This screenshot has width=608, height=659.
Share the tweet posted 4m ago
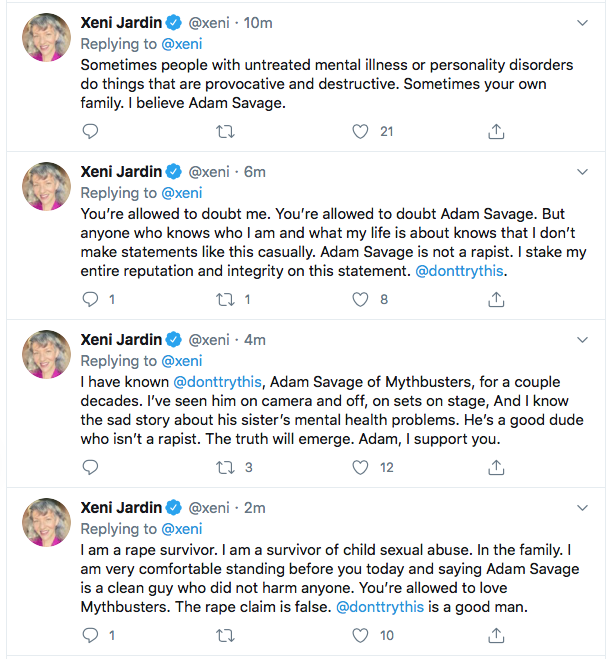tap(496, 467)
